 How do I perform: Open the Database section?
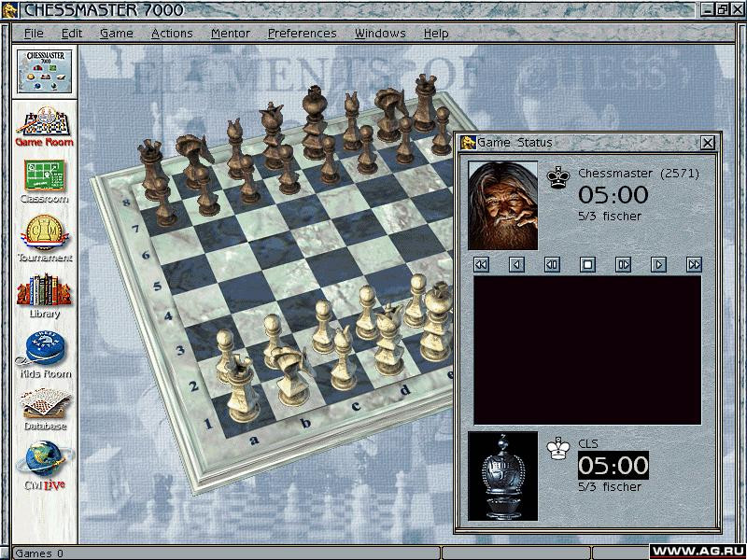[44, 410]
